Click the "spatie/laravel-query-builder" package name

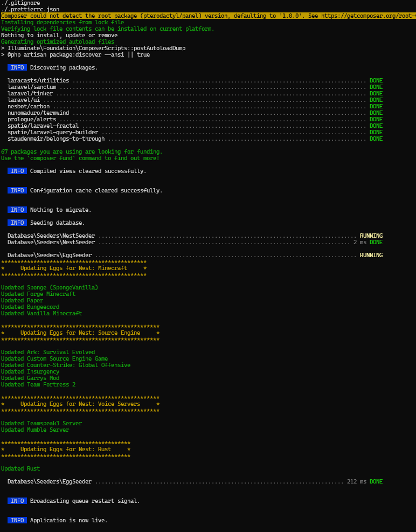click(53, 132)
